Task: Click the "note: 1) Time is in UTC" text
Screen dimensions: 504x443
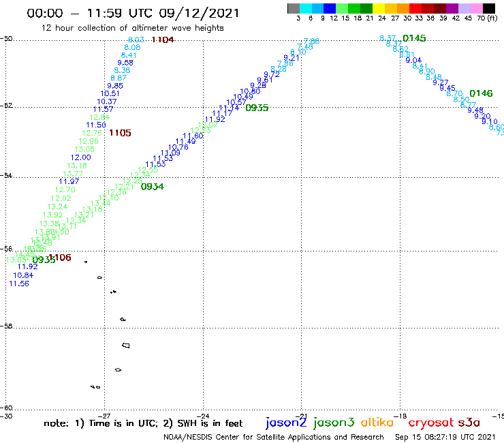Action: pos(101,423)
